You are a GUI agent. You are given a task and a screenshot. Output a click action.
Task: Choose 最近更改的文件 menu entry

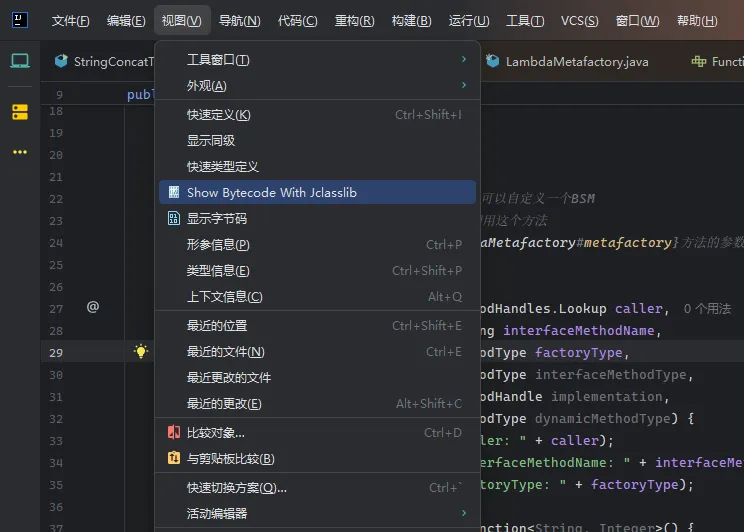click(317, 378)
